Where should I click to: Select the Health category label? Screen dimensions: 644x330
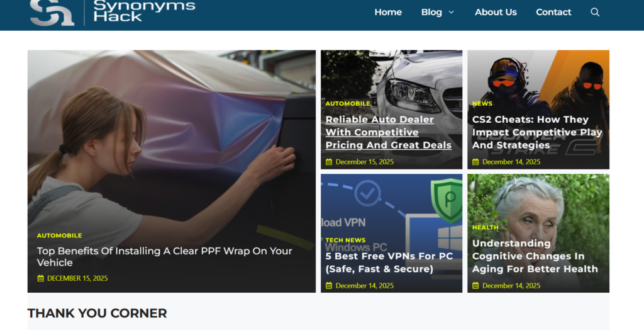pos(485,227)
